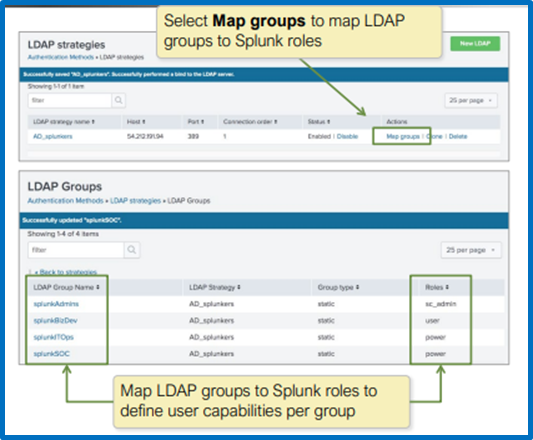This screenshot has height=440, width=533.
Task: Sort groups by Group type column
Action: click(x=338, y=287)
